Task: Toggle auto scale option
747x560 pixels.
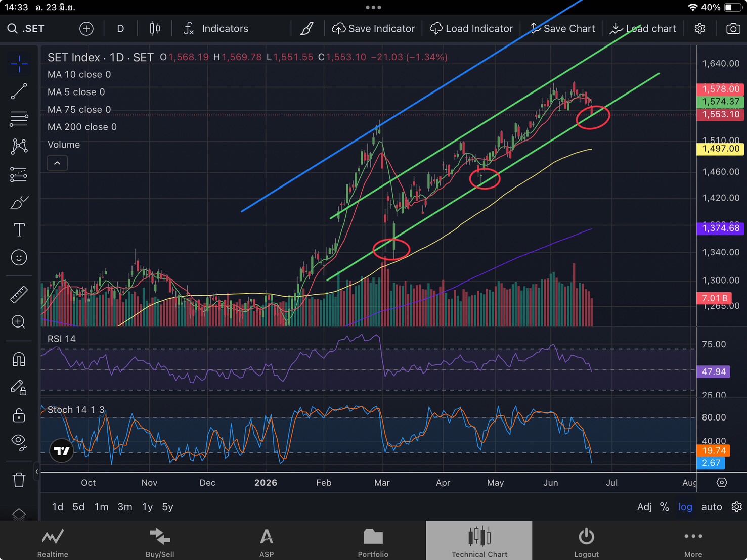Action: point(712,507)
